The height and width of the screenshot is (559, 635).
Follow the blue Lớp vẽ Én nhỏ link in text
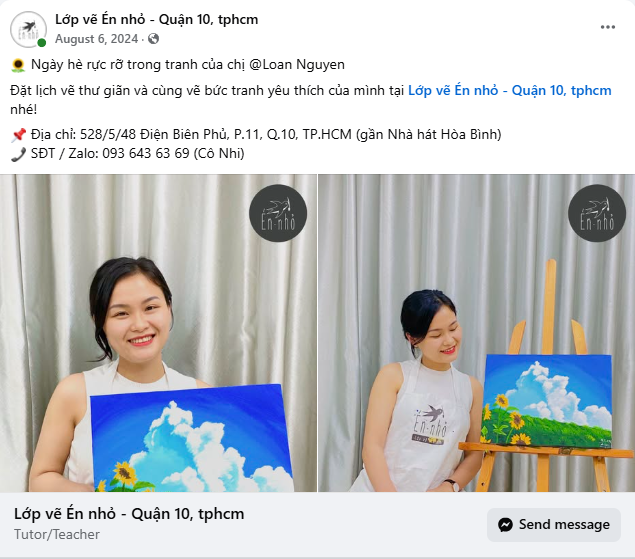(509, 90)
